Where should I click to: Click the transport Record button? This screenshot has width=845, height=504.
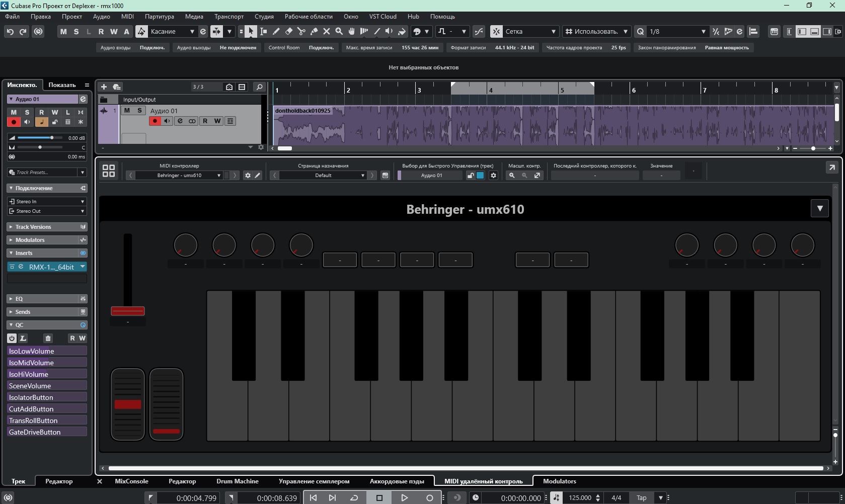pos(429,497)
